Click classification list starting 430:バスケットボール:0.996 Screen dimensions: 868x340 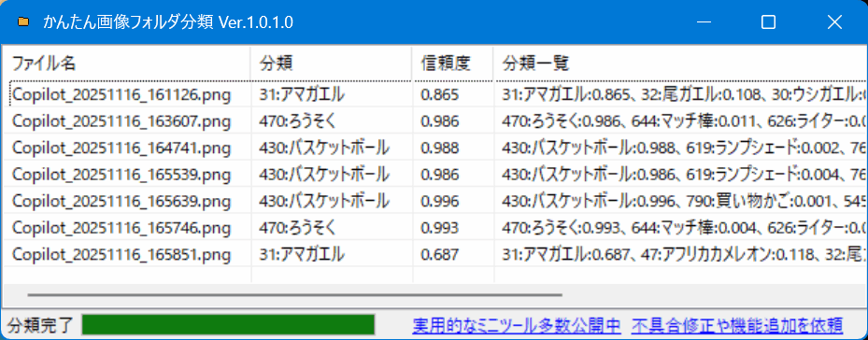[684, 201]
